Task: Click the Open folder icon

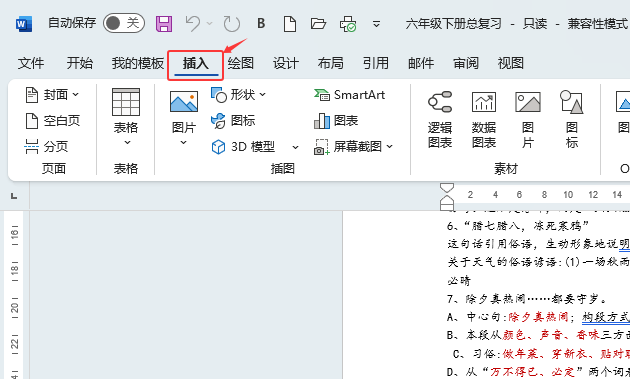Action: [x=318, y=24]
